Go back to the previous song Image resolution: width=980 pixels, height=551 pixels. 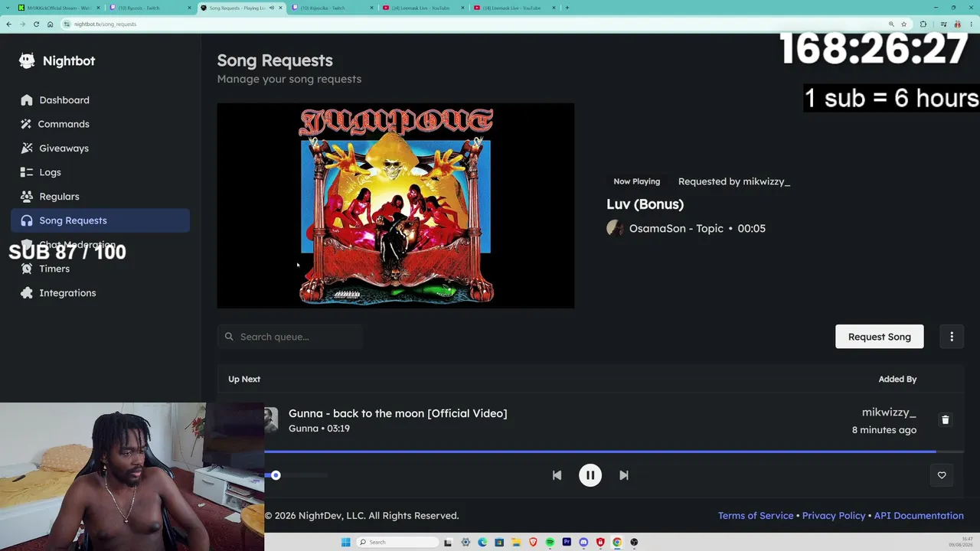557,475
